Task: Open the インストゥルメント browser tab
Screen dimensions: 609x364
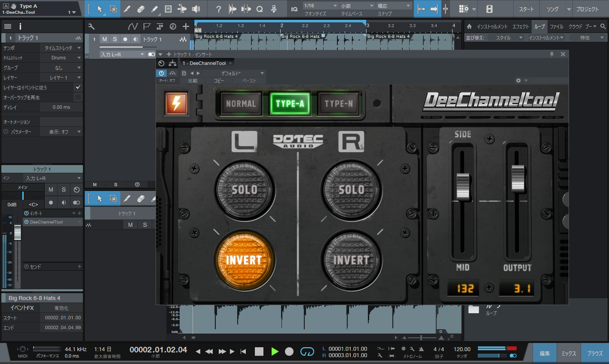Action: 492,26
